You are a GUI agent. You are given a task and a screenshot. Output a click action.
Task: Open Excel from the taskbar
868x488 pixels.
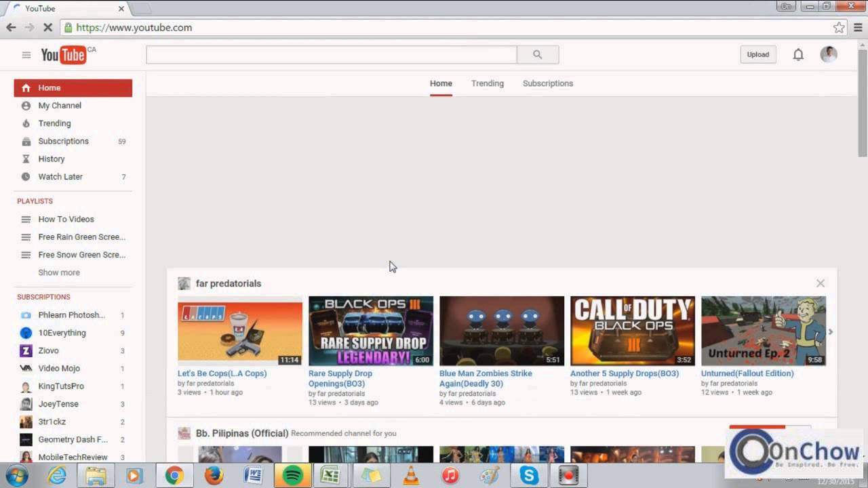click(x=331, y=476)
